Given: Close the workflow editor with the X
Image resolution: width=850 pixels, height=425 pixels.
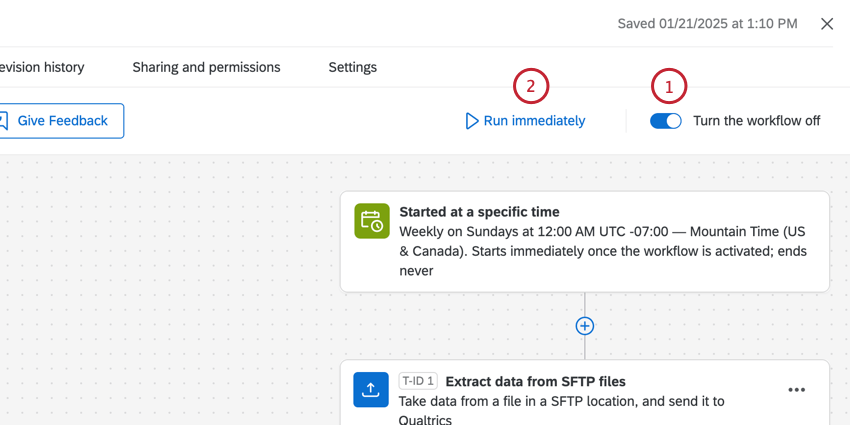Looking at the screenshot, I should [x=827, y=24].
